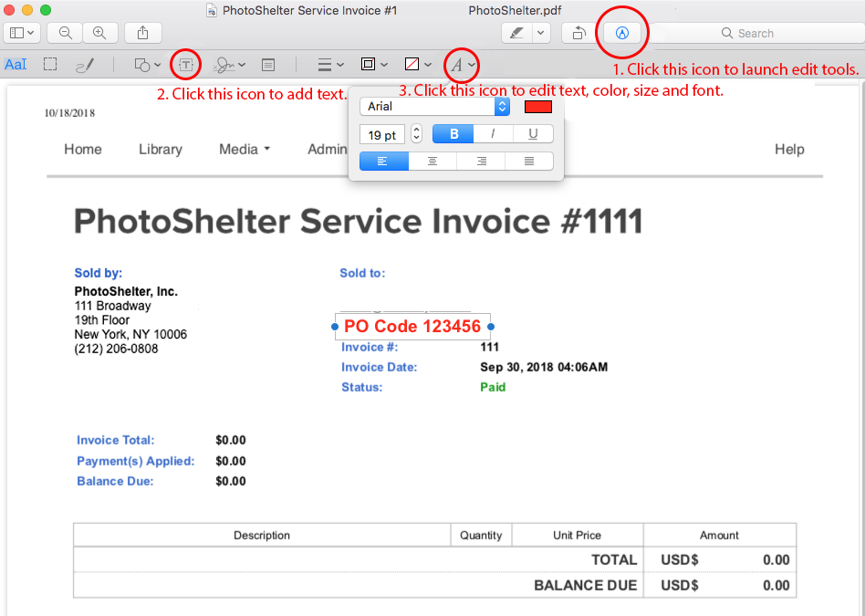Click the '111 Broadway' address line

click(x=112, y=306)
